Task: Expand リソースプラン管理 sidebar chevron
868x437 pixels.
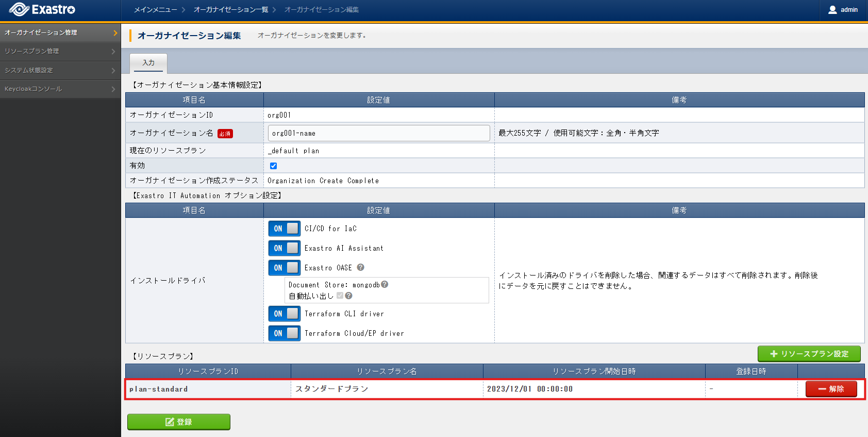Action: [x=113, y=52]
